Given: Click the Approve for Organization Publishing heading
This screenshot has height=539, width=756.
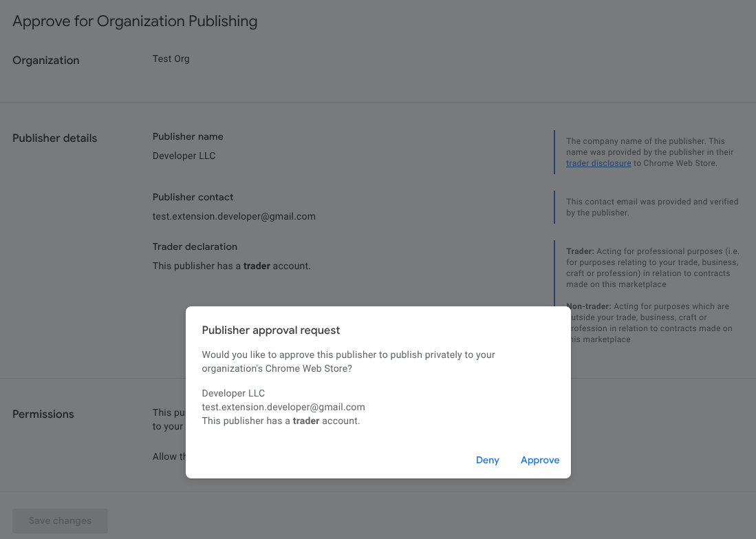Looking at the screenshot, I should coord(135,21).
